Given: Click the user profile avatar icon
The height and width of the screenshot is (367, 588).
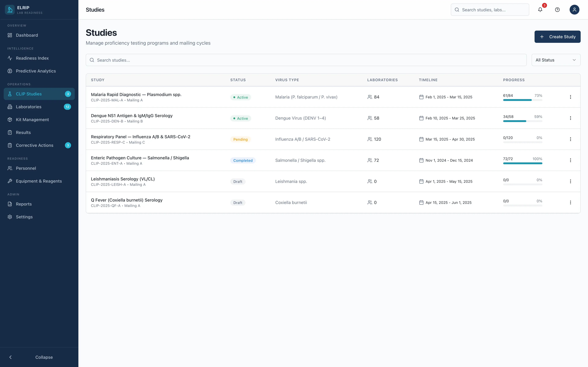Looking at the screenshot, I should (574, 10).
